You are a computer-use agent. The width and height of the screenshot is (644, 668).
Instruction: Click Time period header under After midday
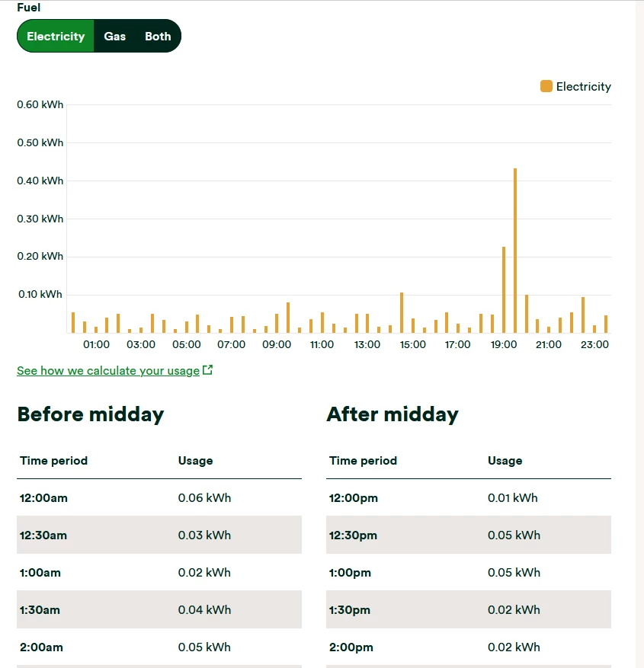(363, 461)
